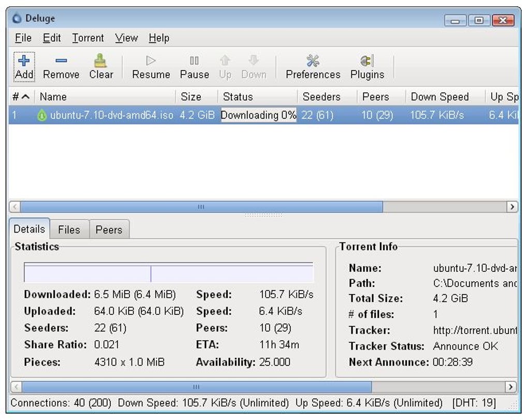The height and width of the screenshot is (420, 528).
Task: Click the DHT: 19 status bar entry
Action: pyautogui.click(x=474, y=403)
